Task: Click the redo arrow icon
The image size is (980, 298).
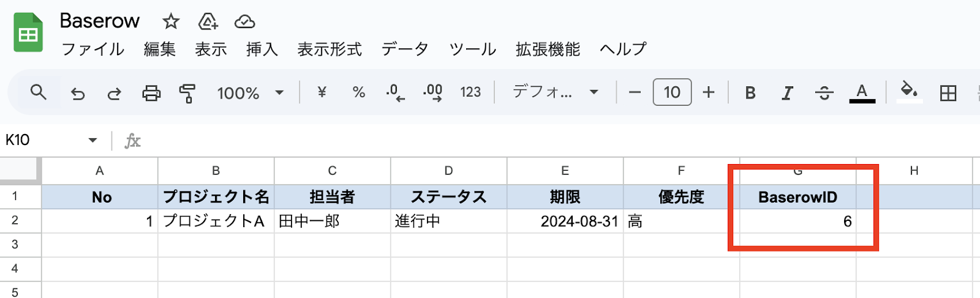Action: click(115, 93)
